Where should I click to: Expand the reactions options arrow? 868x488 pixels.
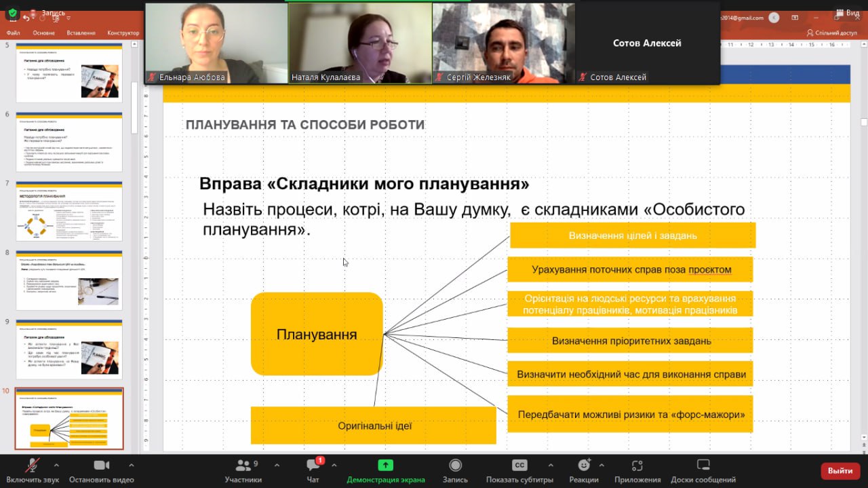(602, 466)
